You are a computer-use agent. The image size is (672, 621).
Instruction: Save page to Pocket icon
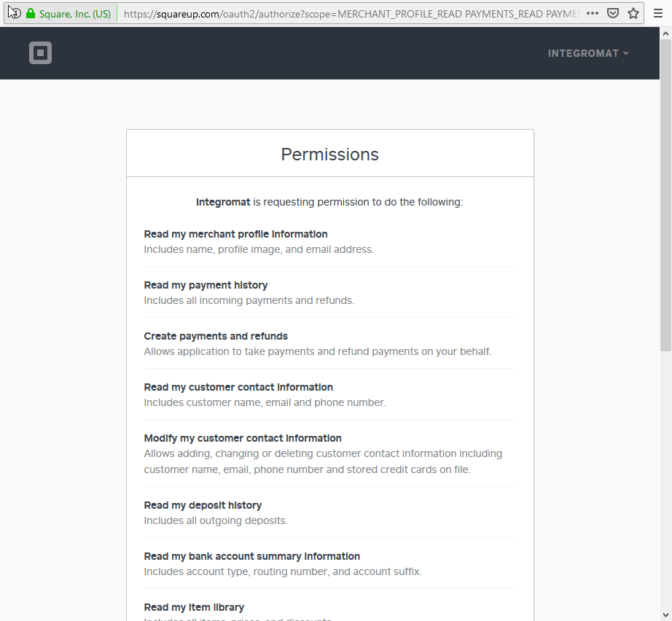click(x=613, y=13)
